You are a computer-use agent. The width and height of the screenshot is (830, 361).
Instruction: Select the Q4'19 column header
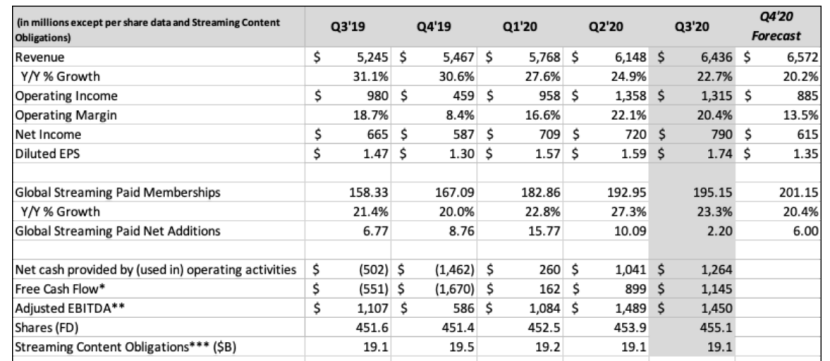434,26
